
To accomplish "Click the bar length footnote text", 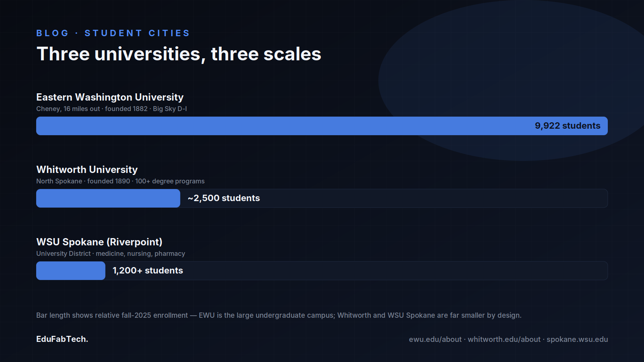I will point(279,315).
